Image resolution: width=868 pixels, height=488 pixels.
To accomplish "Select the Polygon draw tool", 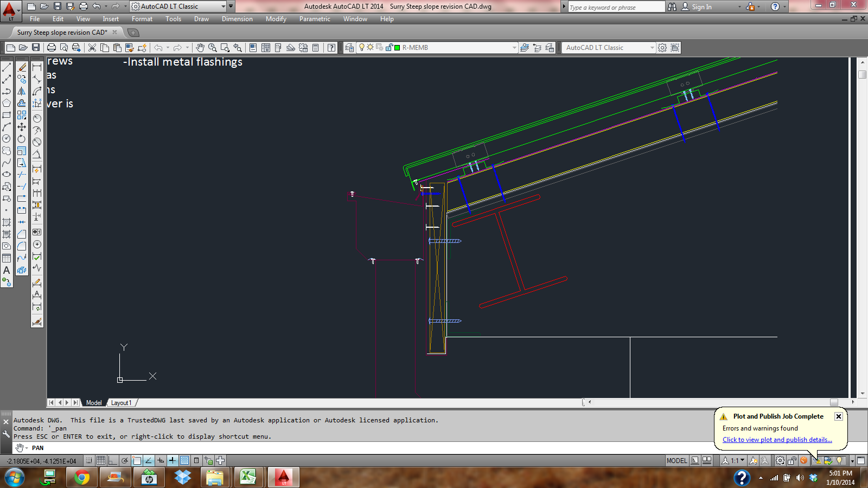I will tap(7, 103).
